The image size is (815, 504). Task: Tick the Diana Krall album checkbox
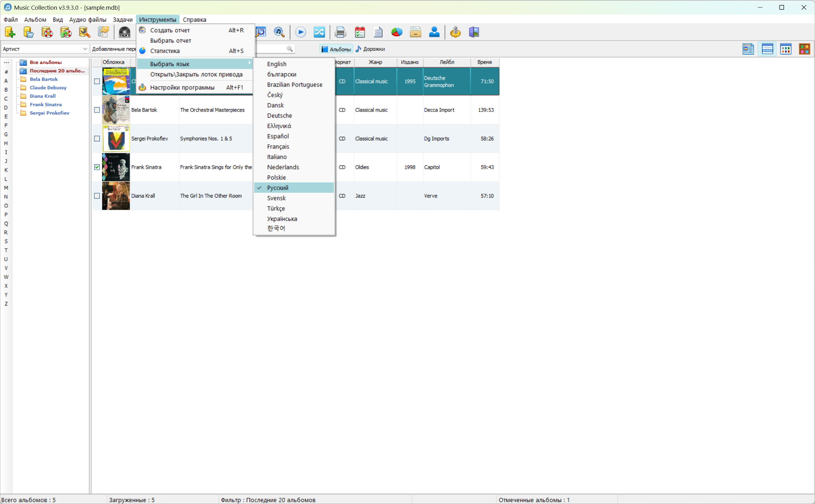(x=97, y=196)
